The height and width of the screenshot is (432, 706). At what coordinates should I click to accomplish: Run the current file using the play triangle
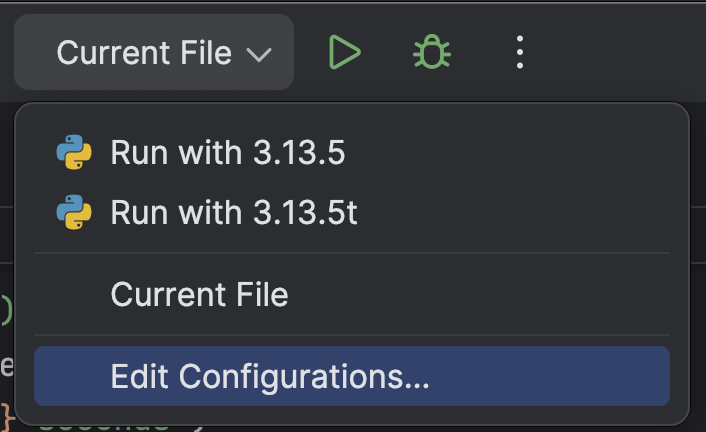point(344,52)
